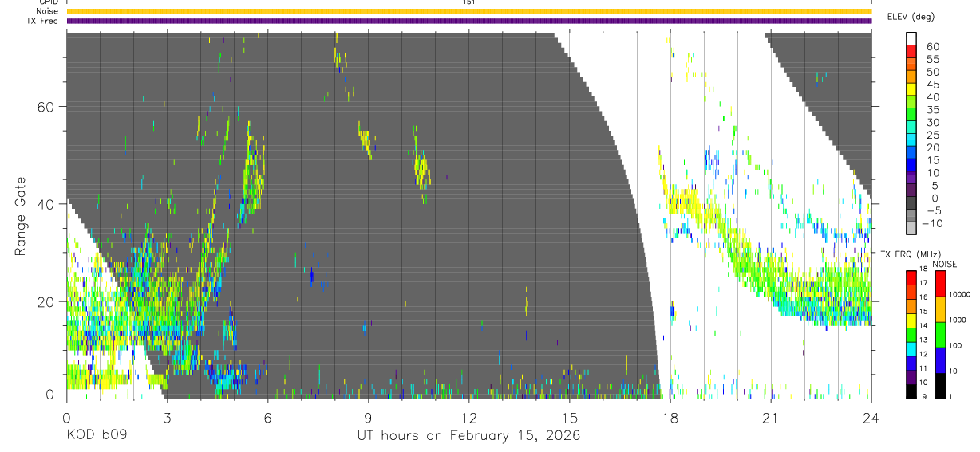Click the ELEV legend tick label "20"
980x452 pixels.
coord(933,148)
